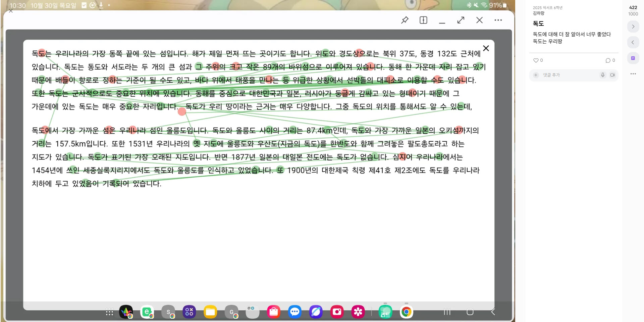Tap the recent apps navigation button
Image resolution: width=644 pixels, height=322 pixels.
[x=447, y=312]
